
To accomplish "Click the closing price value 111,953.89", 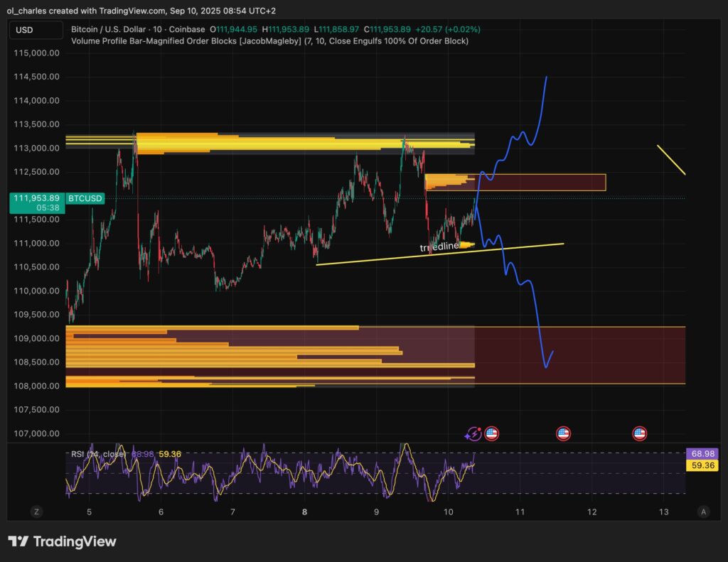I will (387, 30).
